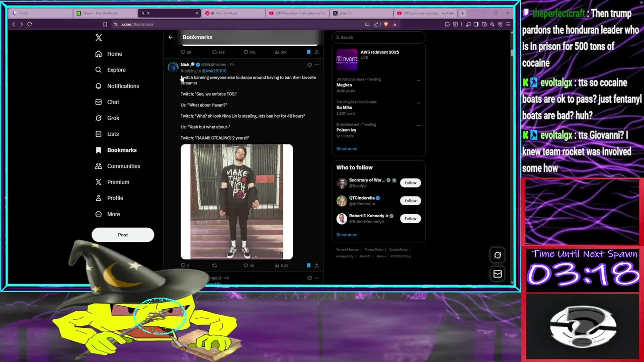Click the x.com/i/bookmarks address bar

pos(137,24)
